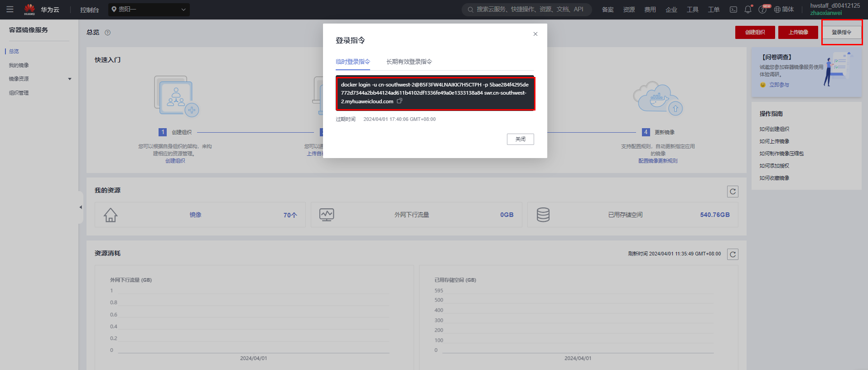Viewport: 868px width, 370px height.
Task: Click the Huawei Cloud logo
Action: [42, 9]
